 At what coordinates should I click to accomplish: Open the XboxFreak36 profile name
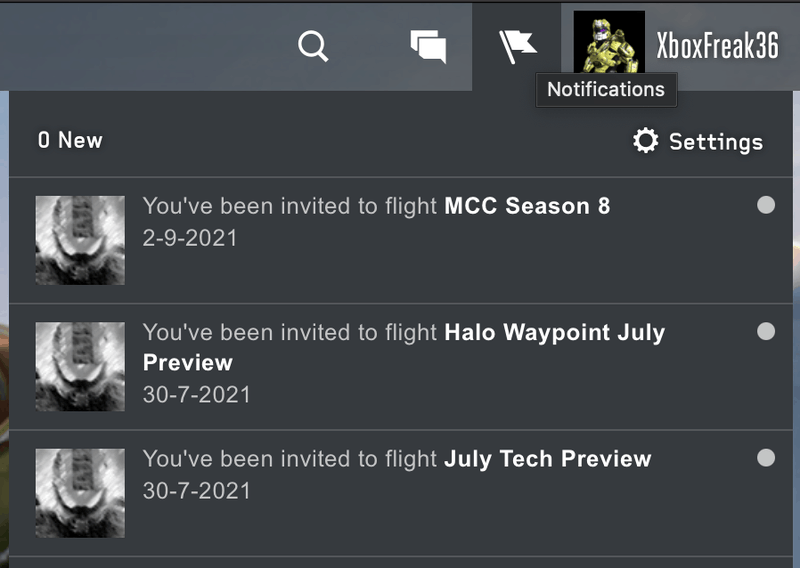coord(717,46)
